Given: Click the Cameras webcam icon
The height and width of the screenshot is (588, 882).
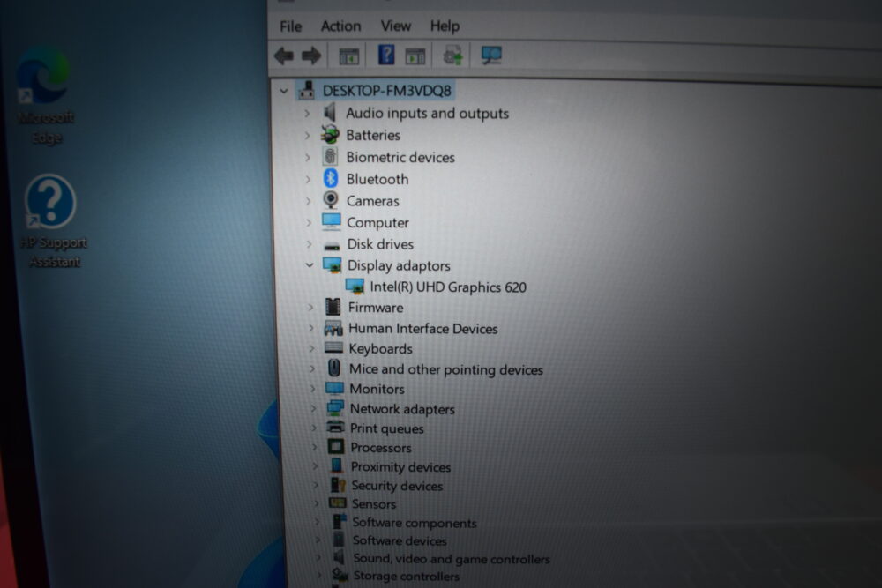Looking at the screenshot, I should click(331, 199).
